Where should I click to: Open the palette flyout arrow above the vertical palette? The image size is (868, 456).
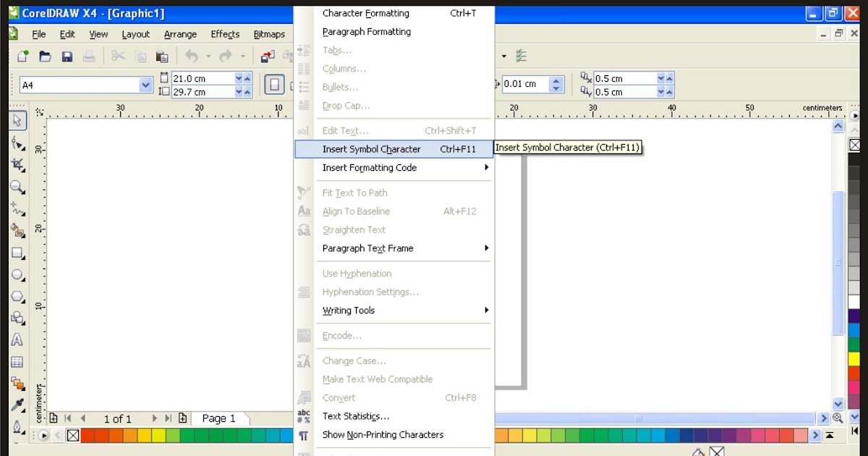855,116
